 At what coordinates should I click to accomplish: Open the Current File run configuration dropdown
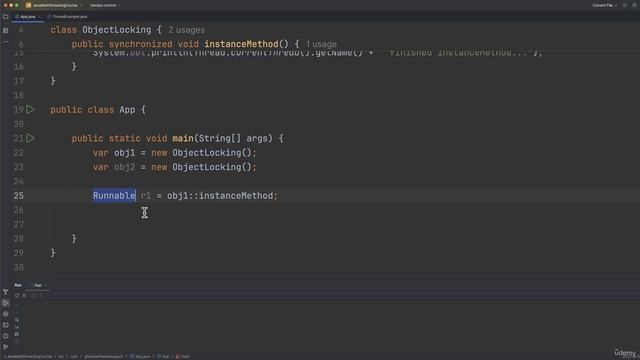[604, 5]
